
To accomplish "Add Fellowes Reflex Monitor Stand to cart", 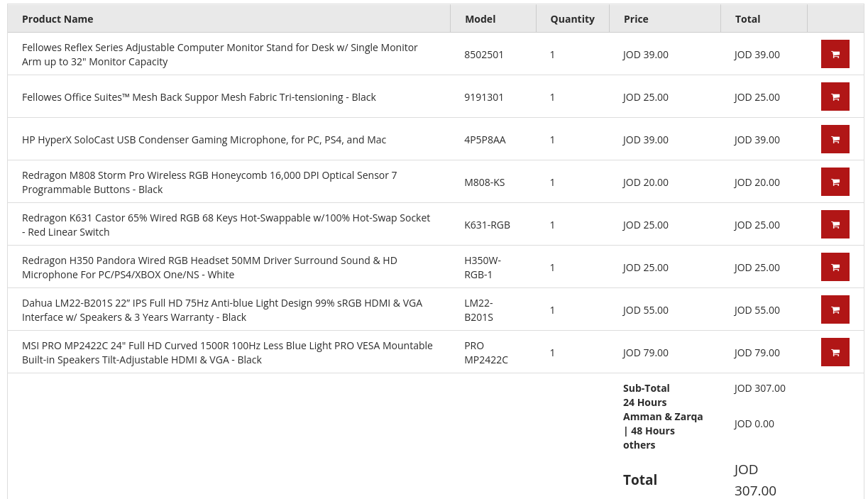I will 835,54.
